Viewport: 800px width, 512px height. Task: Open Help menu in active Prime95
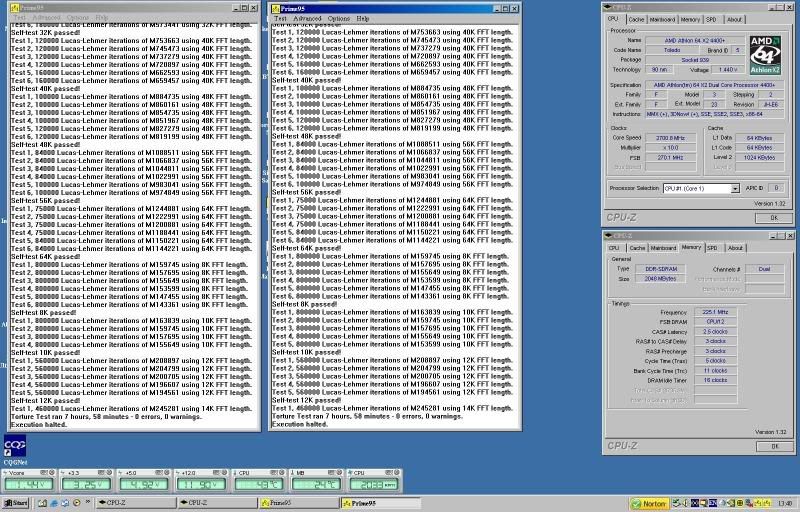tap(363, 18)
